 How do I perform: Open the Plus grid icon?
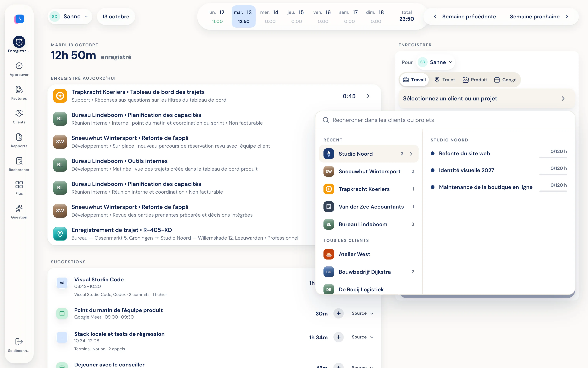click(x=19, y=185)
